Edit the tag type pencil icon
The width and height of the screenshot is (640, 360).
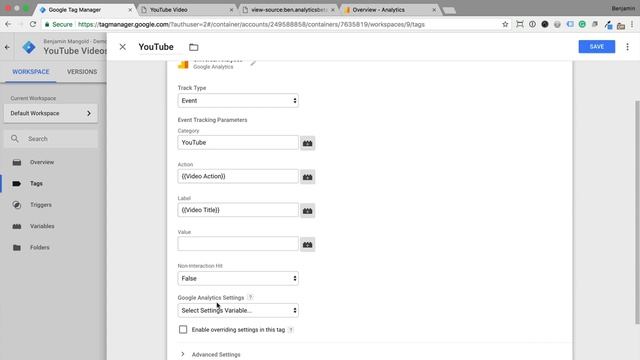coord(253,63)
